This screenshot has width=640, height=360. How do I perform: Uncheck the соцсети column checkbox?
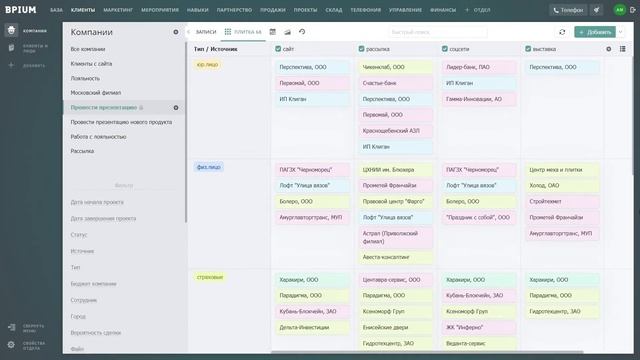[x=444, y=49]
